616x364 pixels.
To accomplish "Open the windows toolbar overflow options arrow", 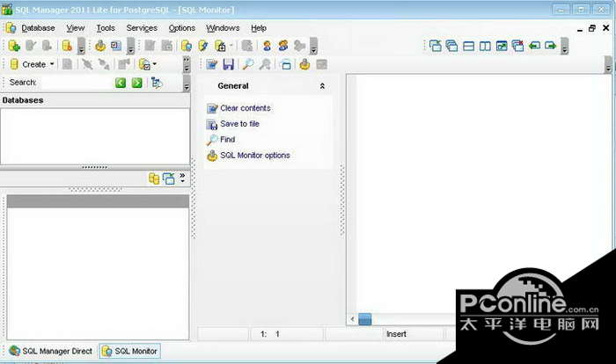I will (565, 46).
